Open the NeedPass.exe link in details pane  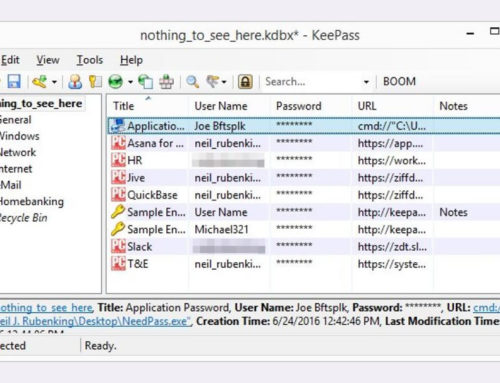pyautogui.click(x=95, y=321)
